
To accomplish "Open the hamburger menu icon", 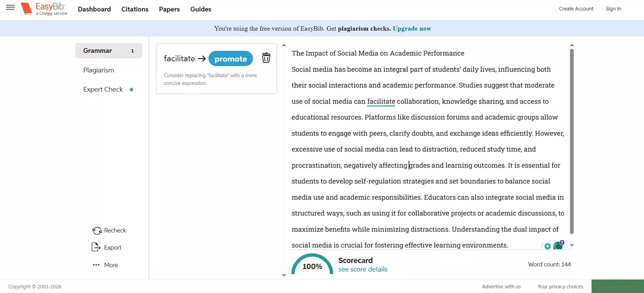I will [x=10, y=8].
